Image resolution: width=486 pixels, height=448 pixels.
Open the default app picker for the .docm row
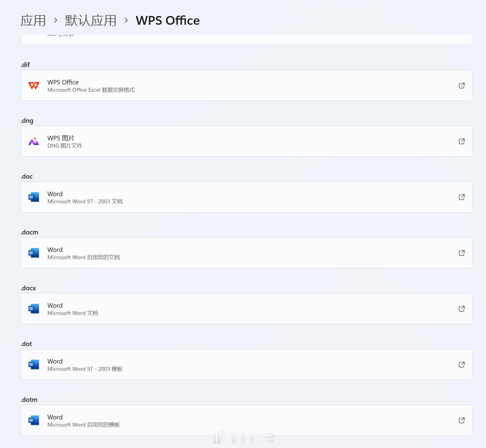pos(462,253)
